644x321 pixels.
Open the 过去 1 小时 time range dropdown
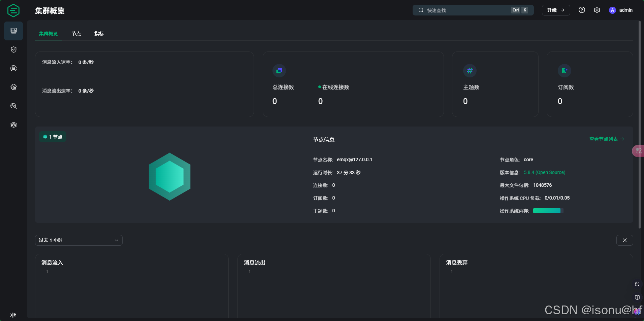click(x=78, y=240)
